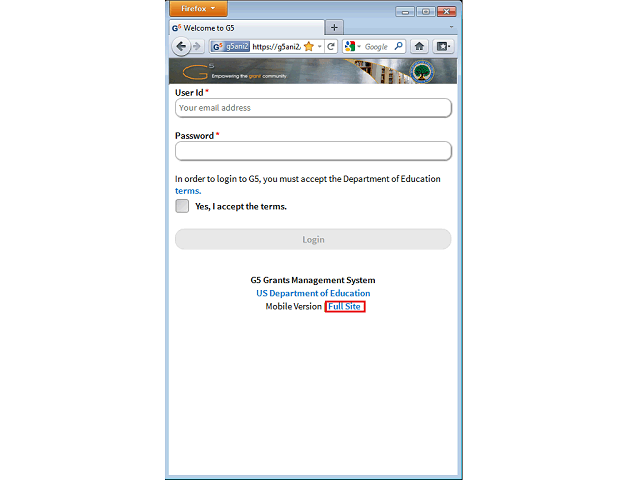Screen dimensions: 640x480
Task: Go back using the back arrow
Action: tap(181, 46)
